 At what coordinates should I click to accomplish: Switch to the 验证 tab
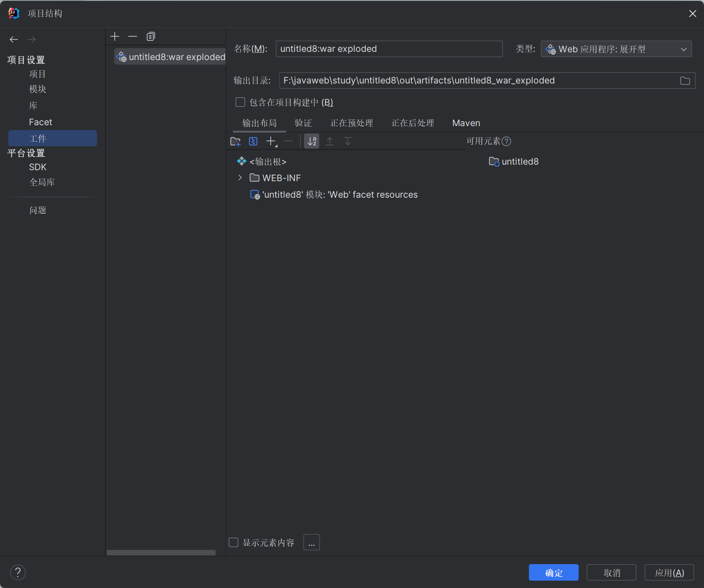(303, 123)
